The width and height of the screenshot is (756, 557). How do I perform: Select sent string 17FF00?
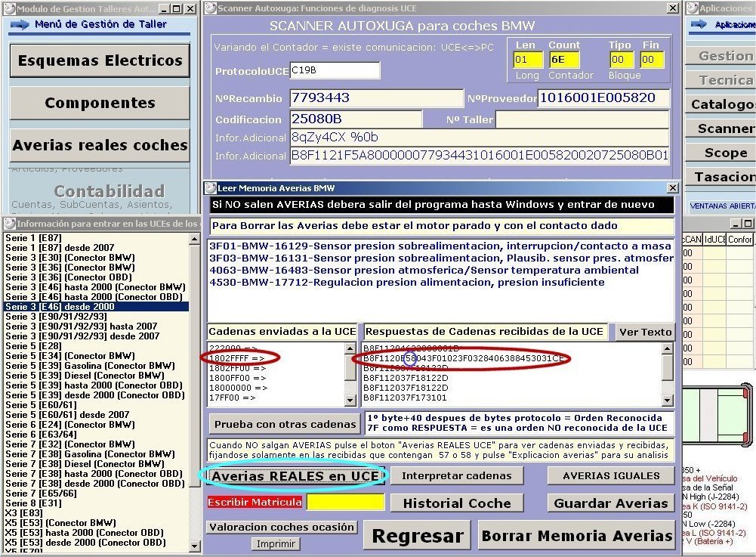coord(233,398)
